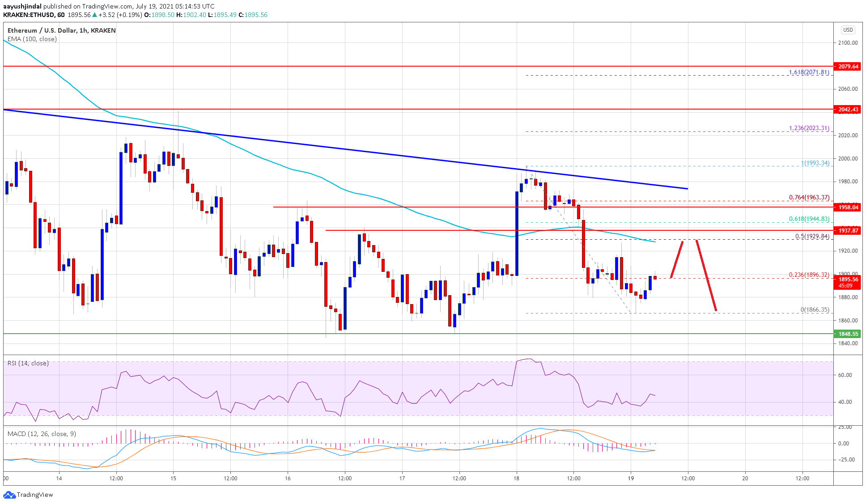Image resolution: width=866 pixels, height=504 pixels.
Task: Click the current price flag showing 1895.56
Action: (848, 278)
